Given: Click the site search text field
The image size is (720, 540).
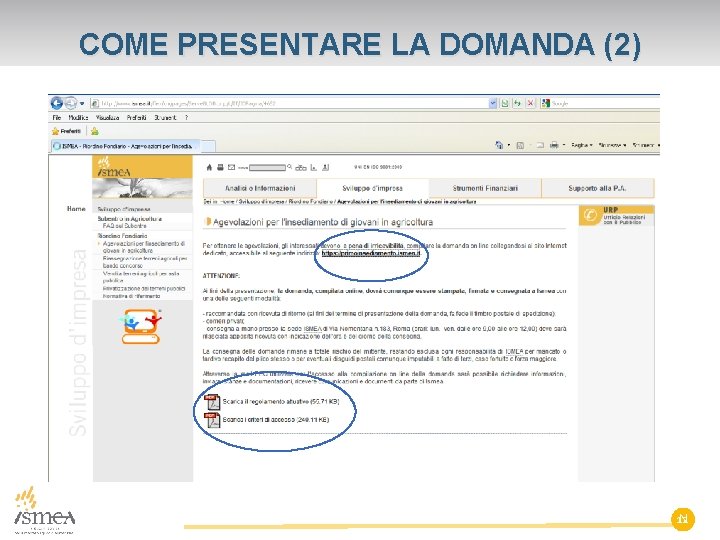Looking at the screenshot, I should click(267, 168).
